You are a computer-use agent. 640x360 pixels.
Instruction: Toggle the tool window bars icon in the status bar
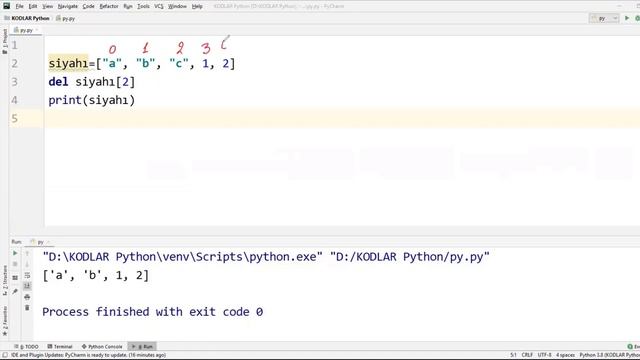[4, 355]
